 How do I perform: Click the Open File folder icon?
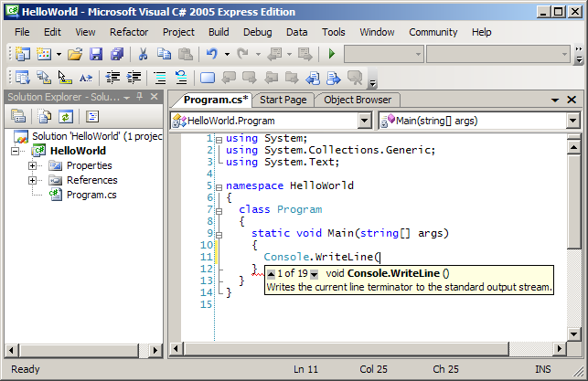coord(75,54)
